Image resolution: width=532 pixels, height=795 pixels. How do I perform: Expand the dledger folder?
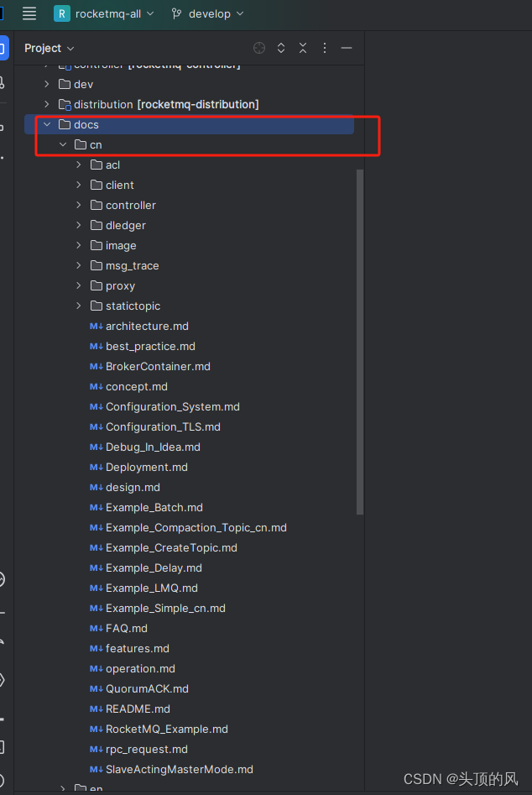(79, 225)
